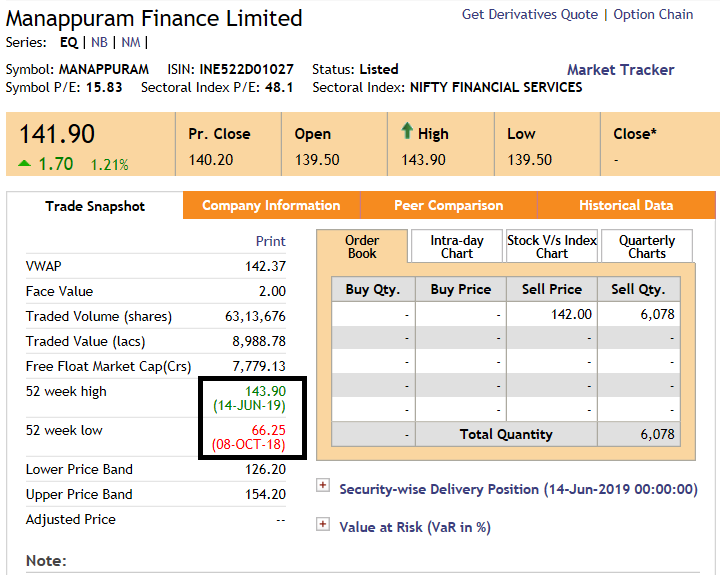Click 52 week low value 66.25
Viewport: 720px width, 575px height.
point(269,430)
